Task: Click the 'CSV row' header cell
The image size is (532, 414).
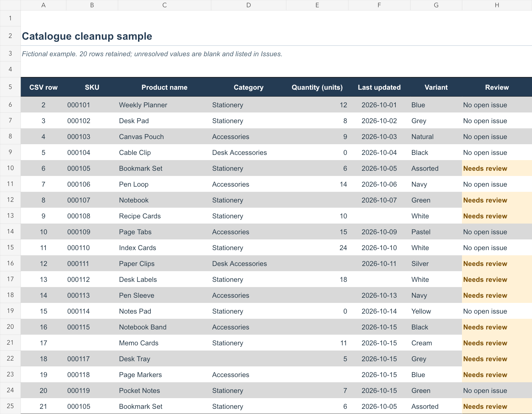Action: (43, 87)
